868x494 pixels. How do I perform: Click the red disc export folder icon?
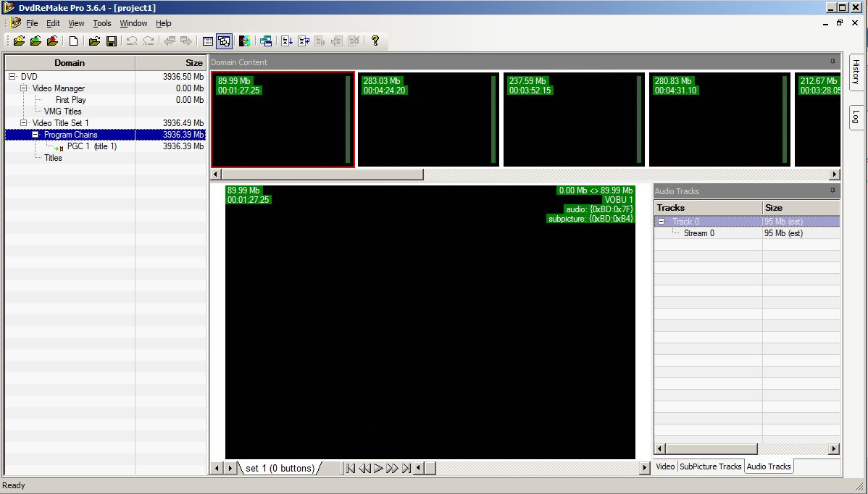pyautogui.click(x=52, y=41)
